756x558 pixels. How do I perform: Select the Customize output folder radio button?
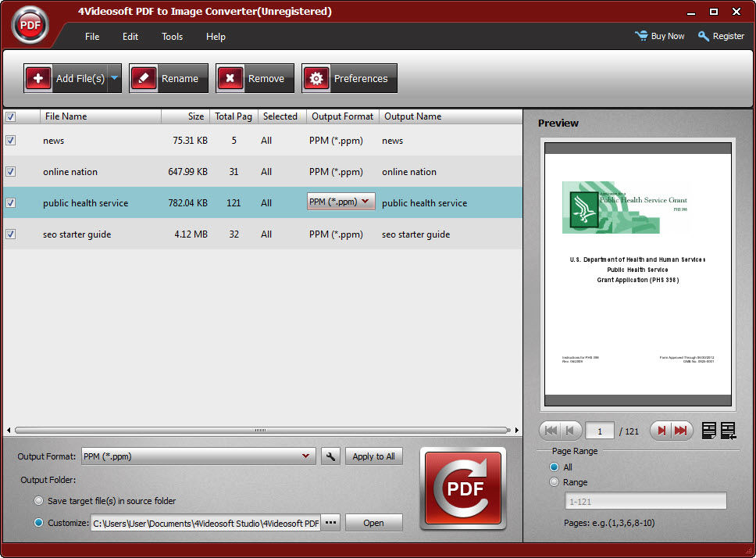pos(38,522)
